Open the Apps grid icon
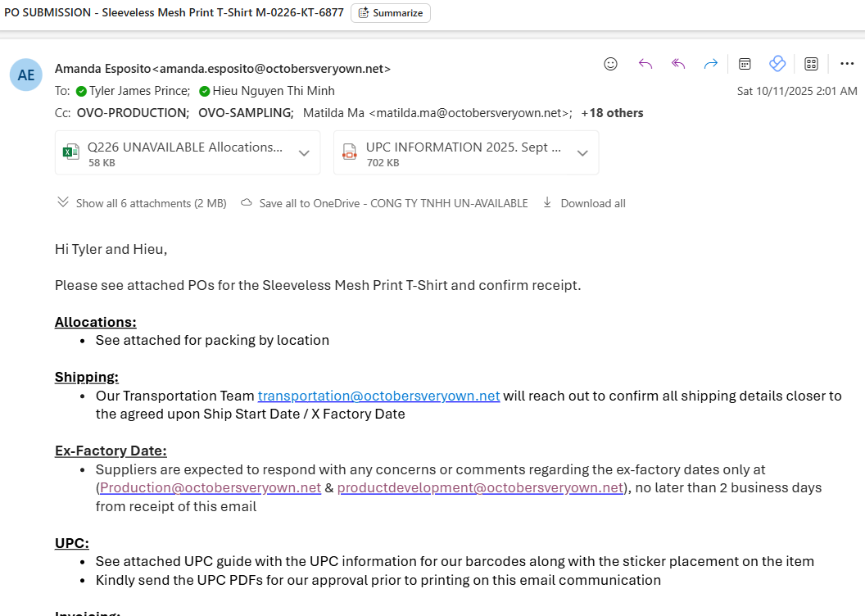865x616 pixels. [812, 64]
